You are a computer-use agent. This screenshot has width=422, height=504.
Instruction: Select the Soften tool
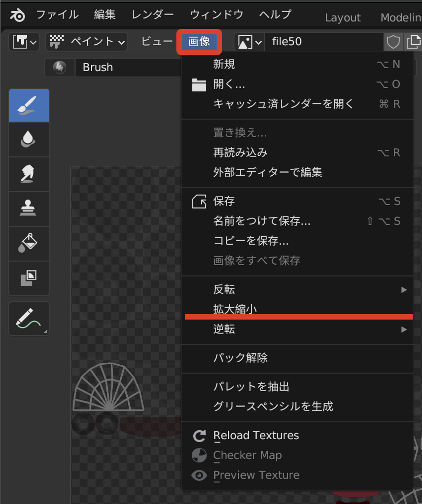click(x=29, y=139)
